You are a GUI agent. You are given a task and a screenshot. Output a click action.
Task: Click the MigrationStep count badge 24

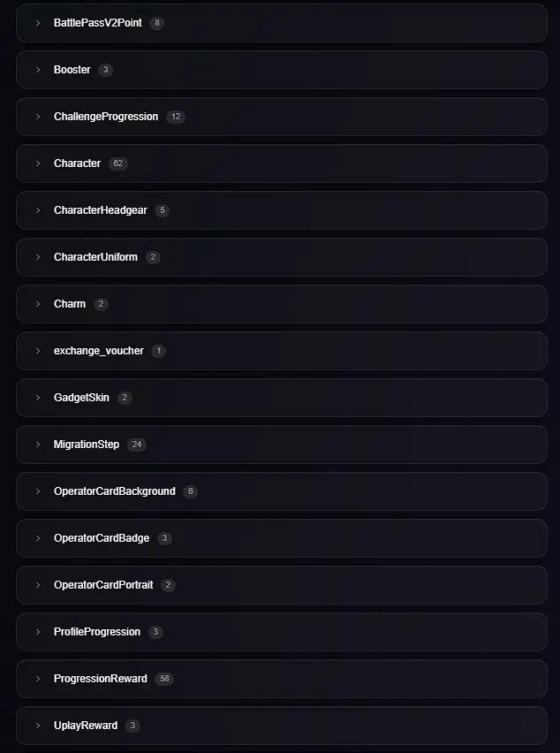click(x=137, y=445)
